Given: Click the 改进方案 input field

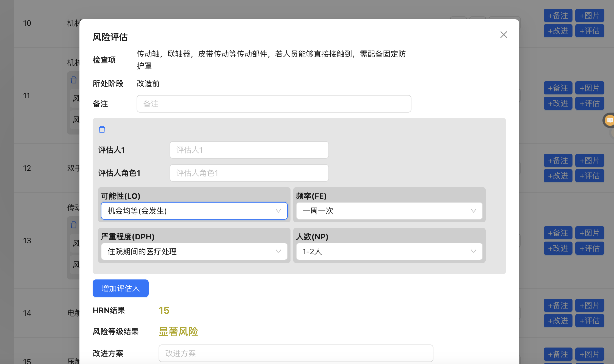Looking at the screenshot, I should [x=296, y=353].
